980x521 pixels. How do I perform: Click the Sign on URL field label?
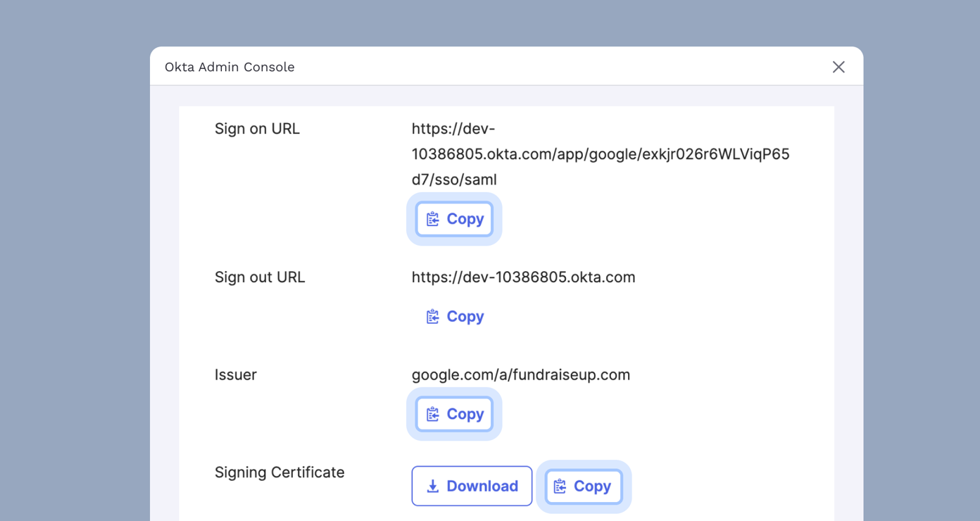click(258, 129)
